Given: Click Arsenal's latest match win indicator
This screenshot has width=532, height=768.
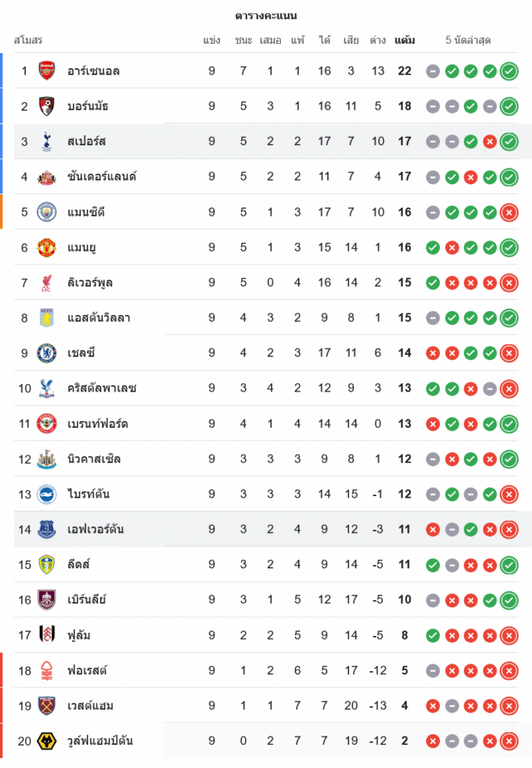Looking at the screenshot, I should pyautogui.click(x=508, y=71).
